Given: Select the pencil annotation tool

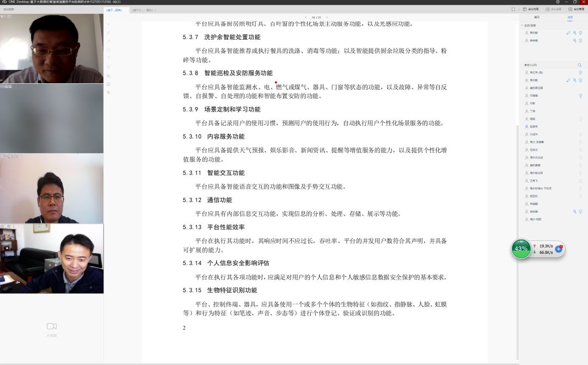Looking at the screenshot, I should point(108,33).
